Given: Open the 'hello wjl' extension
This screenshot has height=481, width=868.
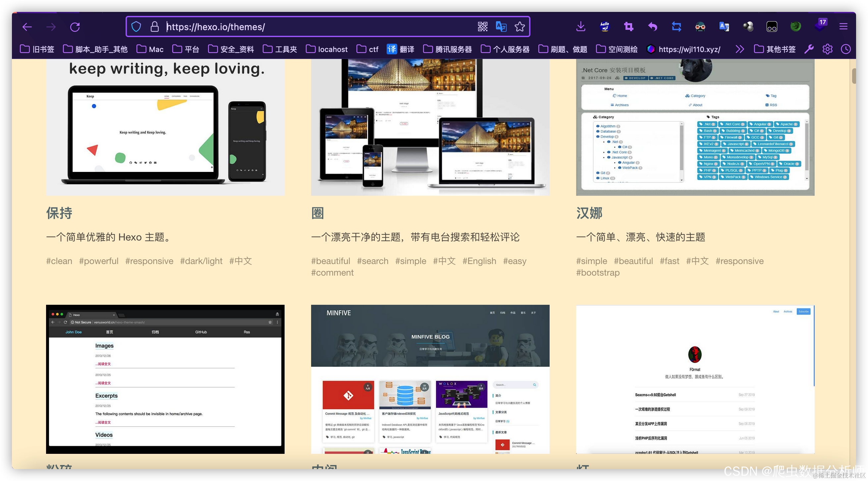Looking at the screenshot, I should (x=604, y=26).
